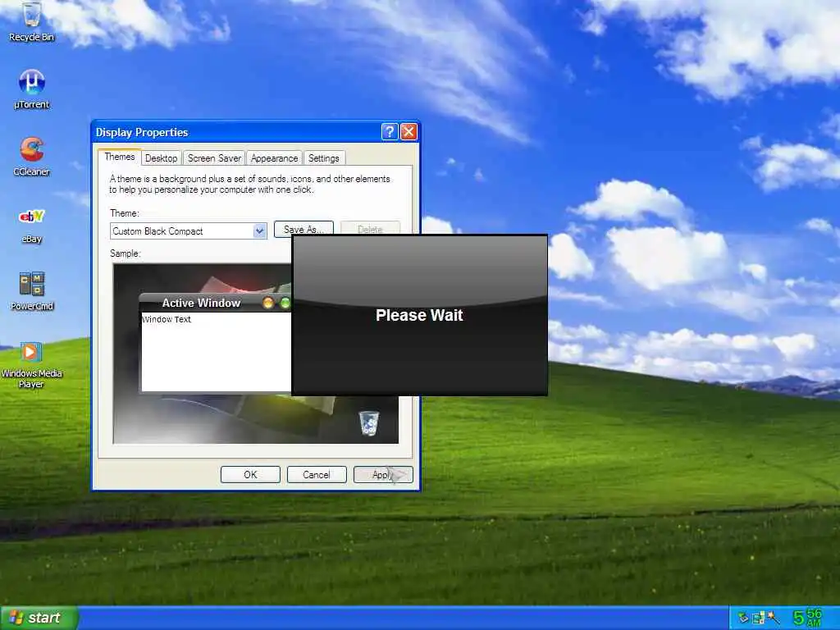This screenshot has width=840, height=630.
Task: Click the green 5:56 AM clock
Action: tap(807, 618)
